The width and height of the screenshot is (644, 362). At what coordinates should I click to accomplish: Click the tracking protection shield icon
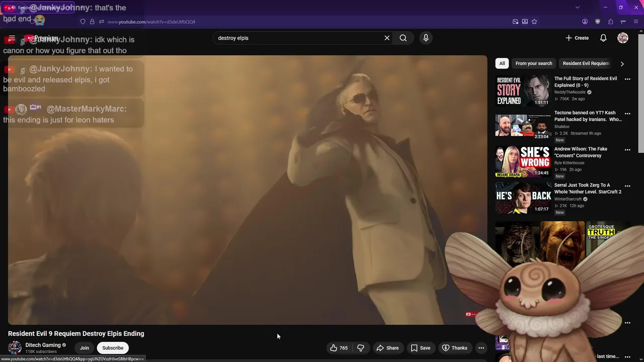click(x=83, y=22)
